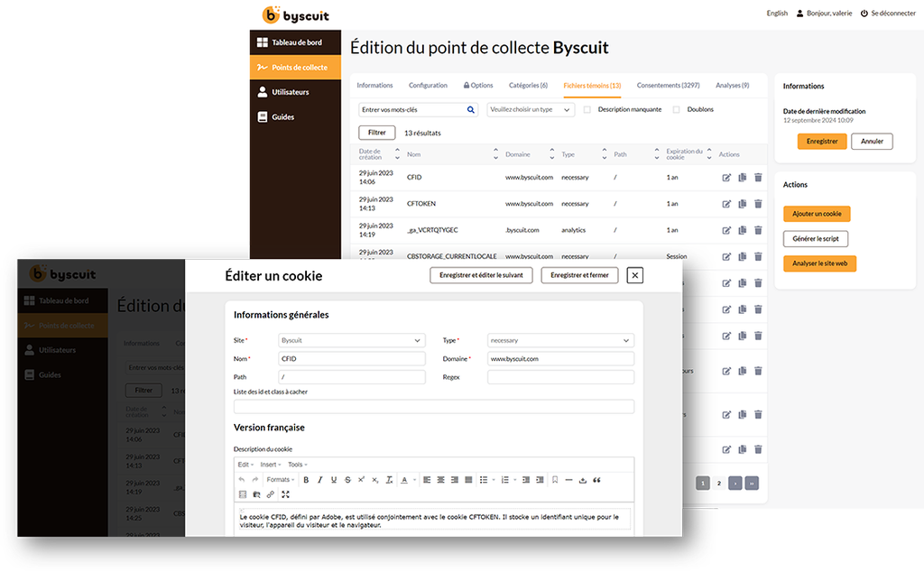
Task: Edit the CFTOKEN cookie row
Action: click(726, 204)
